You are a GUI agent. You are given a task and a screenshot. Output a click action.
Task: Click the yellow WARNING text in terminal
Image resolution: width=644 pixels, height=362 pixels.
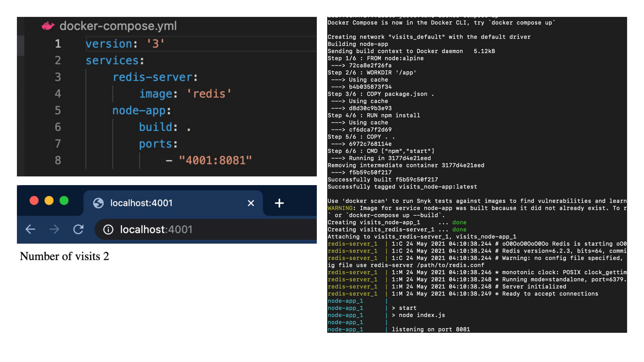tap(340, 208)
